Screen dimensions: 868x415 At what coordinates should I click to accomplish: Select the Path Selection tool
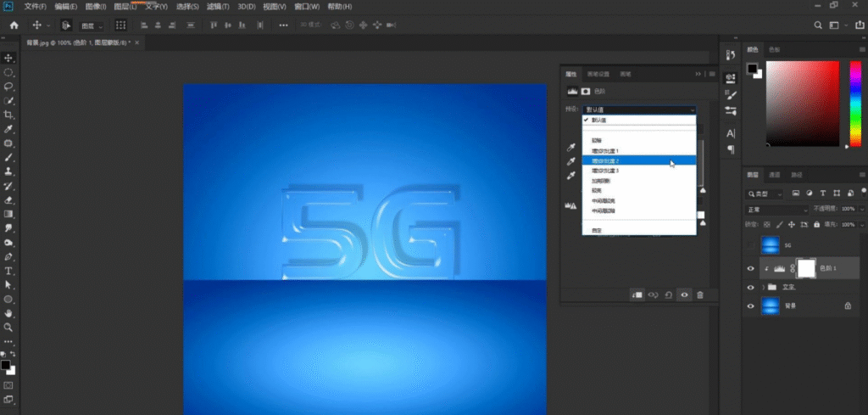coord(8,285)
